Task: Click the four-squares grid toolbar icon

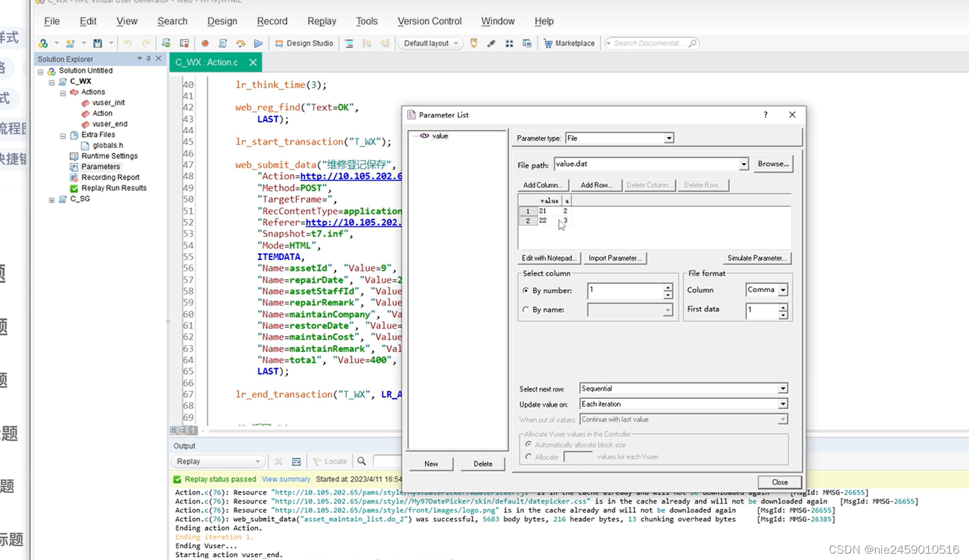Action: pos(509,44)
